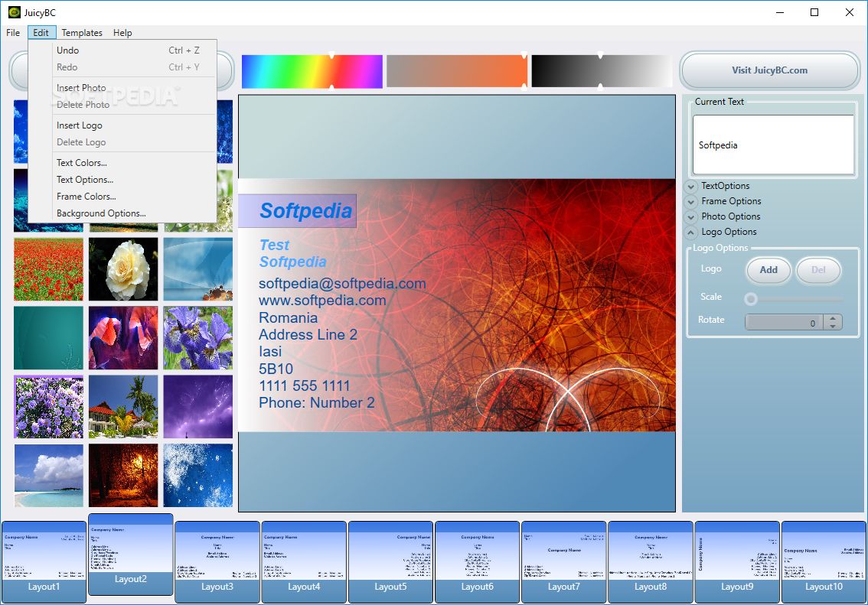The width and height of the screenshot is (868, 605).
Task: Choose Insert Logo menu entry
Action: [x=122, y=125]
